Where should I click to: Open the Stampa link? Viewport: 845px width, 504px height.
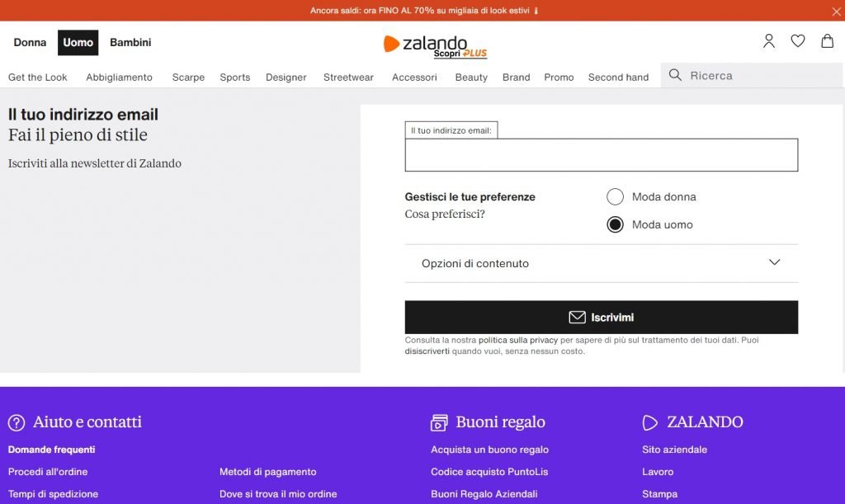(x=660, y=494)
